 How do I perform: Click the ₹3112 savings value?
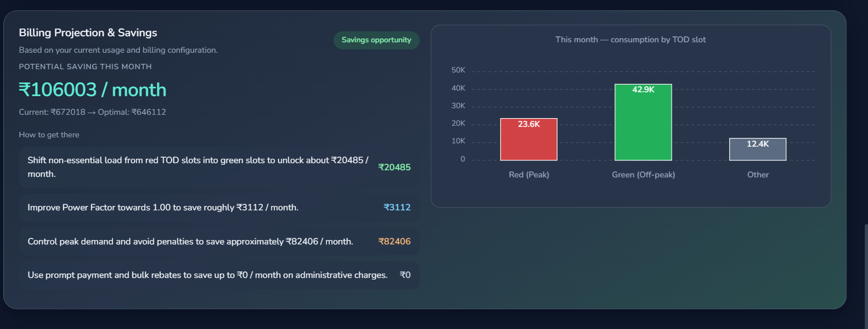pyautogui.click(x=397, y=208)
